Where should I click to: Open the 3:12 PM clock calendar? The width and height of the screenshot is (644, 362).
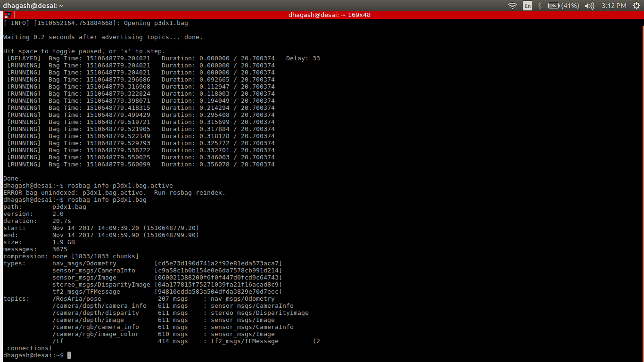pos(614,6)
